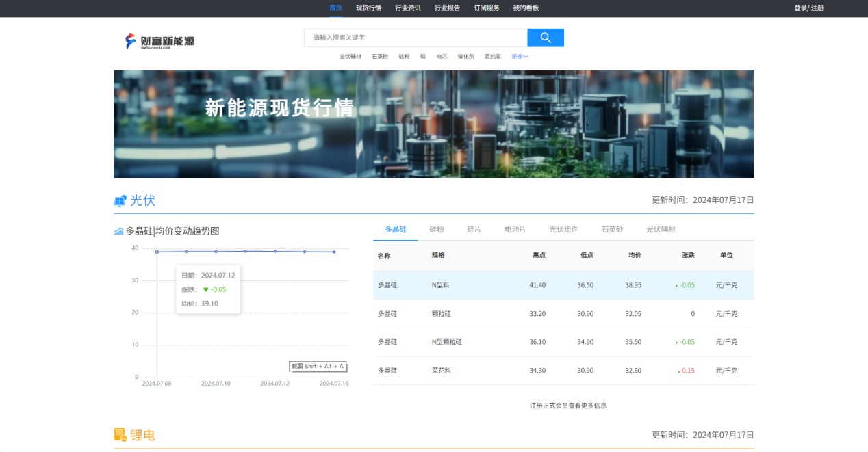Switch to the 光伏组件 tab
Screen dimensions: 868x452
563,230
